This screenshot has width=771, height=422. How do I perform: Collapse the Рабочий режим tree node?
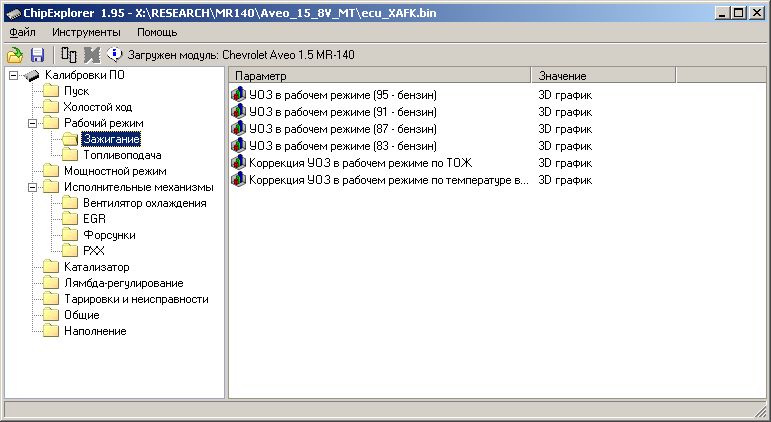32,123
